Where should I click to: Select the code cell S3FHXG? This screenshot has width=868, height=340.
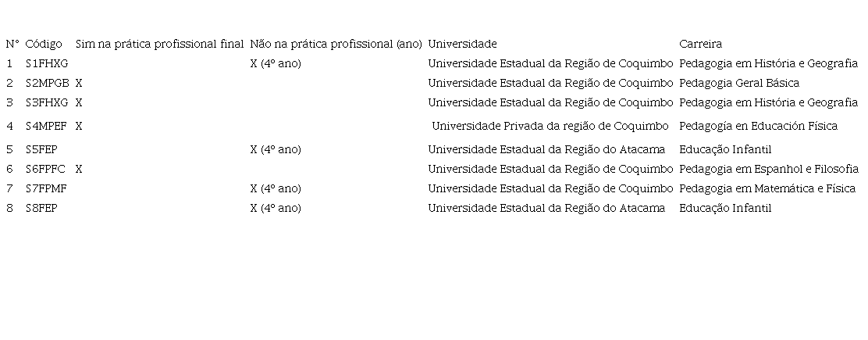coord(47,102)
